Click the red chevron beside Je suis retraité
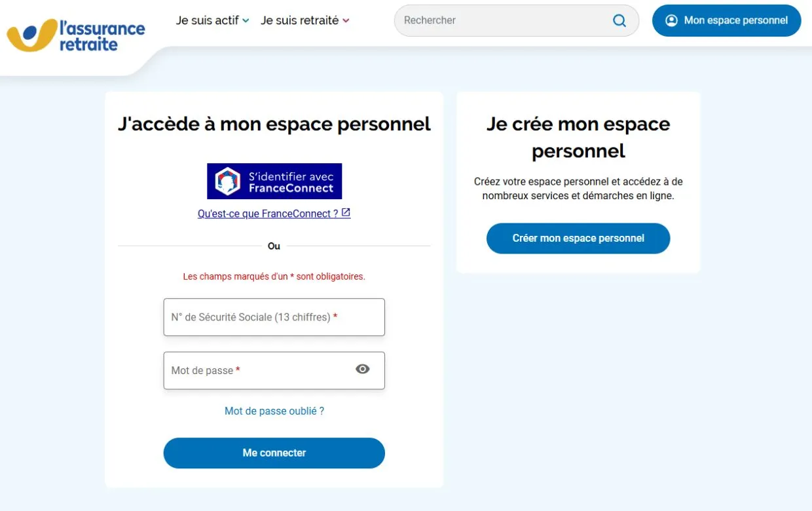 [346, 20]
